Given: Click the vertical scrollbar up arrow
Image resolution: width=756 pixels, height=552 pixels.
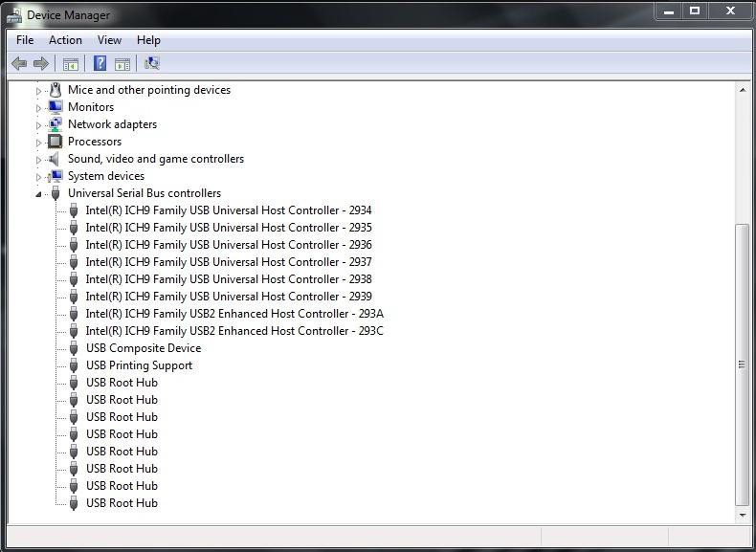Looking at the screenshot, I should (x=742, y=90).
